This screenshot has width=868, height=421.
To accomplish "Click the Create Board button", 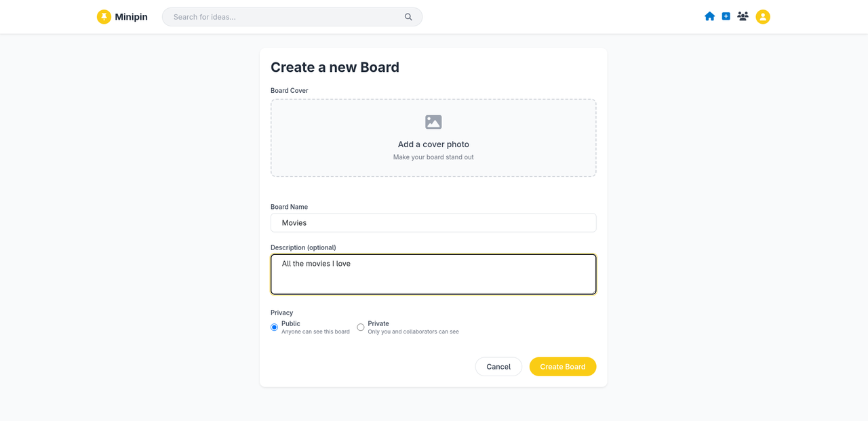I will 563,367.
